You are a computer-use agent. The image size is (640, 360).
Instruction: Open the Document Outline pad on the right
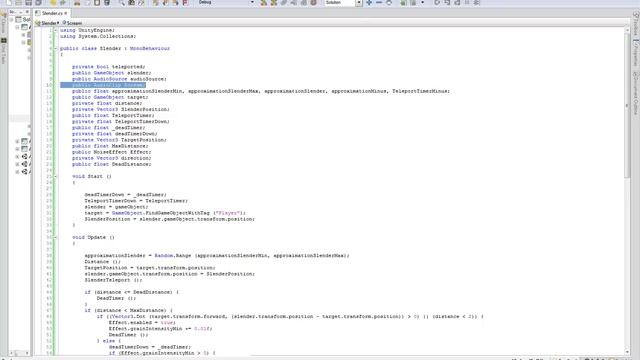(636, 93)
